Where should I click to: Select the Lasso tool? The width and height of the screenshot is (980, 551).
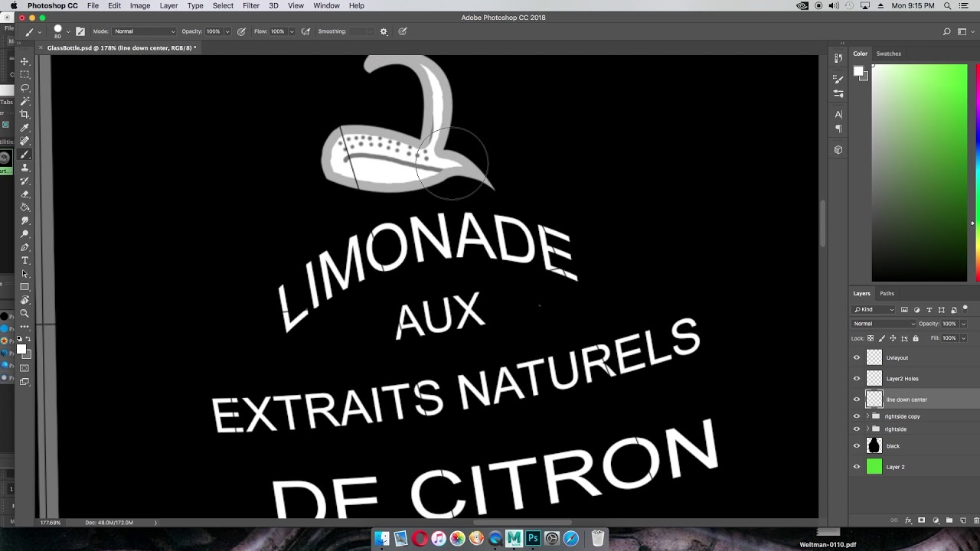click(x=24, y=87)
